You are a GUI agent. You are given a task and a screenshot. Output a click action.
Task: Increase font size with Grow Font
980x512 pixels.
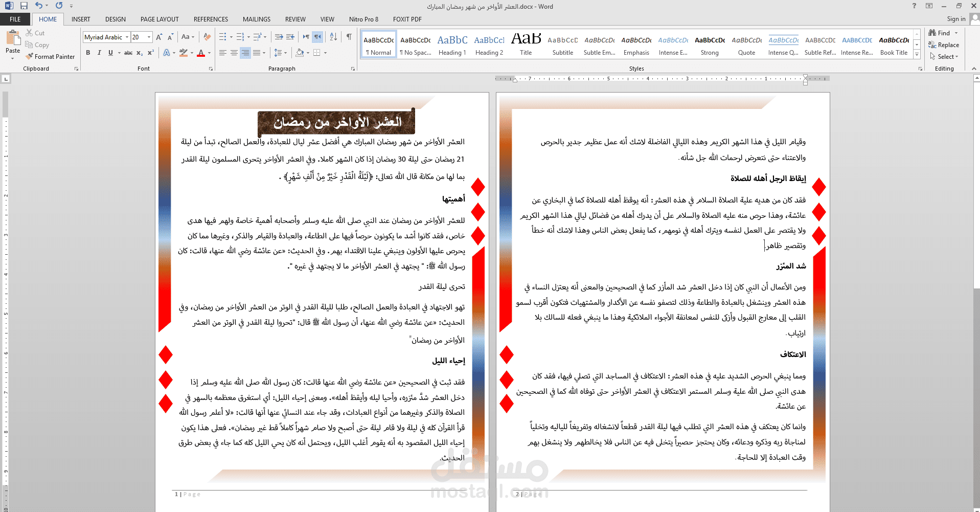(x=159, y=37)
